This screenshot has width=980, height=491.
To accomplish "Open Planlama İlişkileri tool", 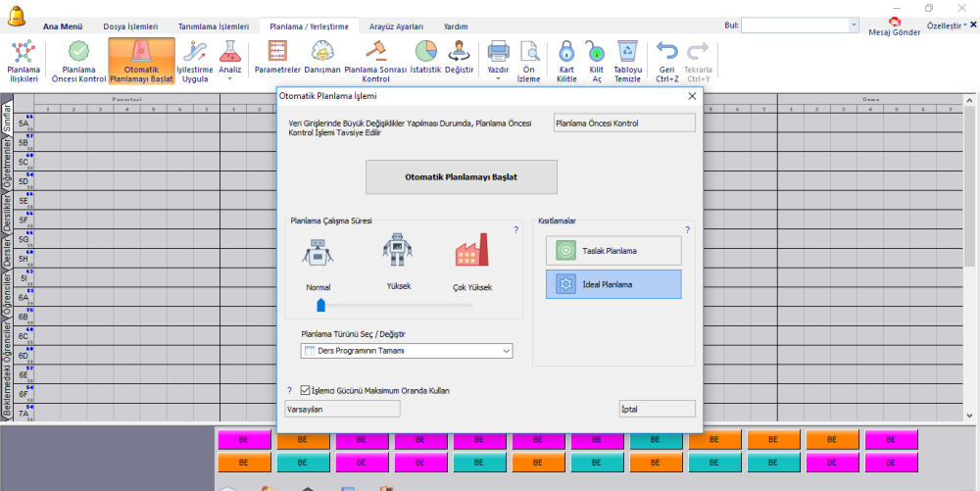I will (x=24, y=61).
